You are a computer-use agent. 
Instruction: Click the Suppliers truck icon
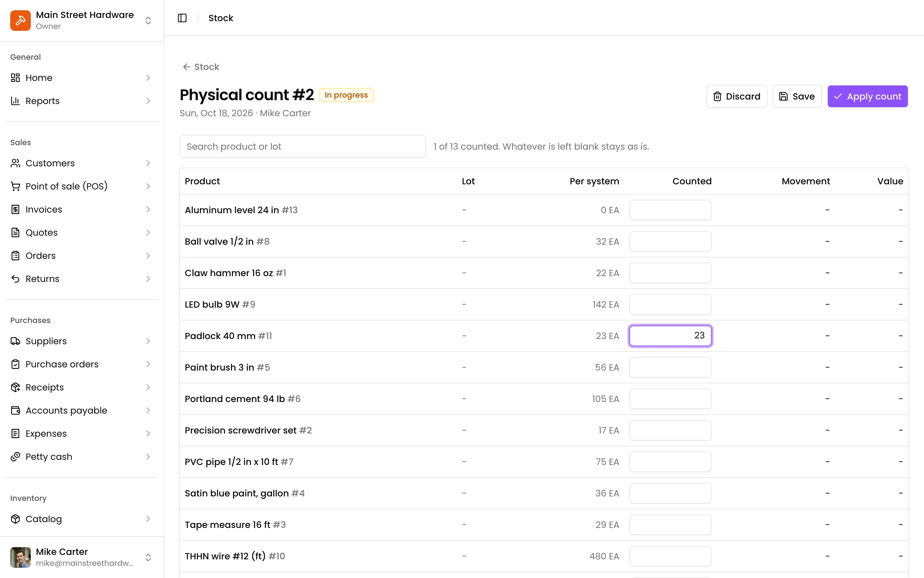pos(15,341)
